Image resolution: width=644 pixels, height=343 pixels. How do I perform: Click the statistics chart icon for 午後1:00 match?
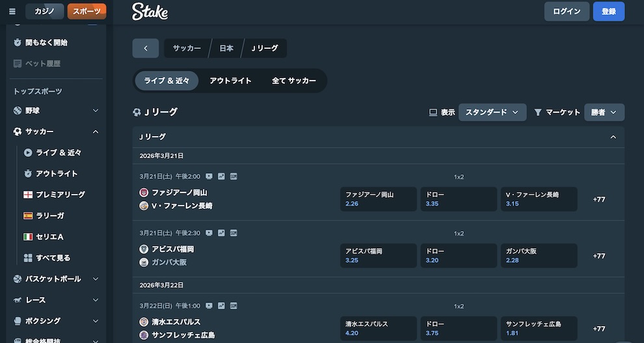click(x=221, y=306)
